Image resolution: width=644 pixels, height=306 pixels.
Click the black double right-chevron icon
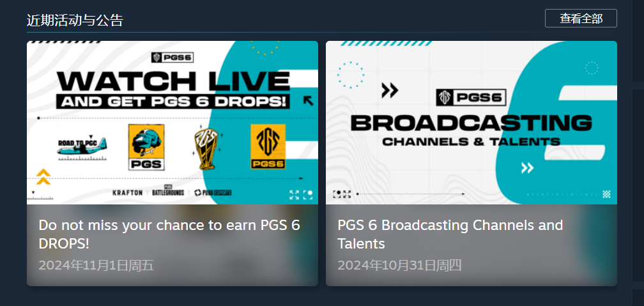[x=389, y=90]
